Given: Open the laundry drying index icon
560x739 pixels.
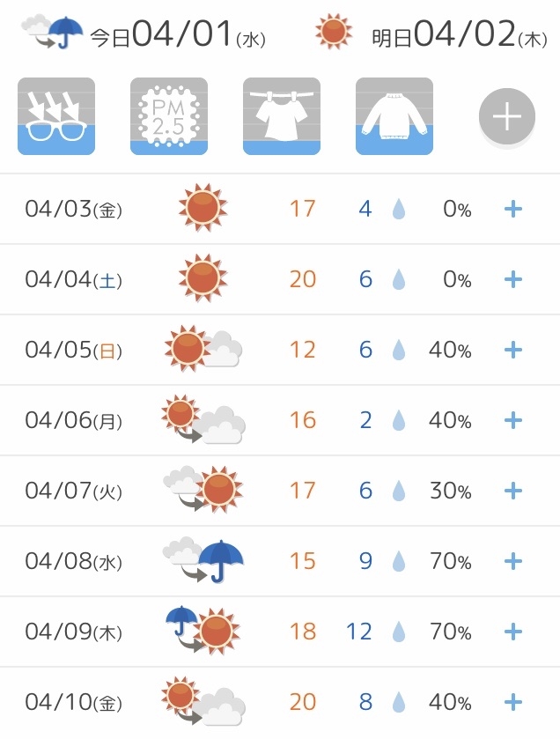Looking at the screenshot, I should (x=282, y=116).
